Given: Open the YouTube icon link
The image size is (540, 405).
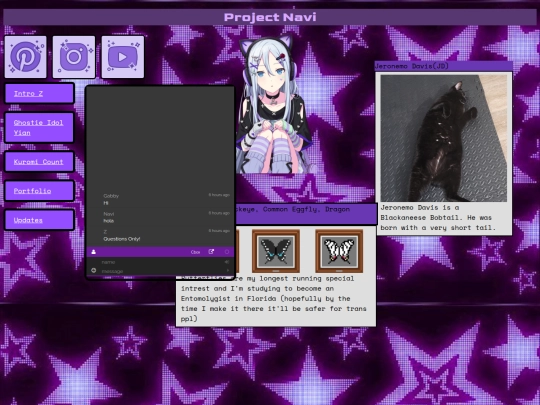Looking at the screenshot, I should (123, 57).
